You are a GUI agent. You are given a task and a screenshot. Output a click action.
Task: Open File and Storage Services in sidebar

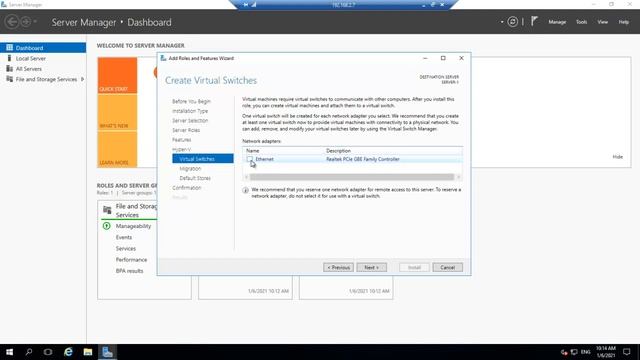[46, 79]
